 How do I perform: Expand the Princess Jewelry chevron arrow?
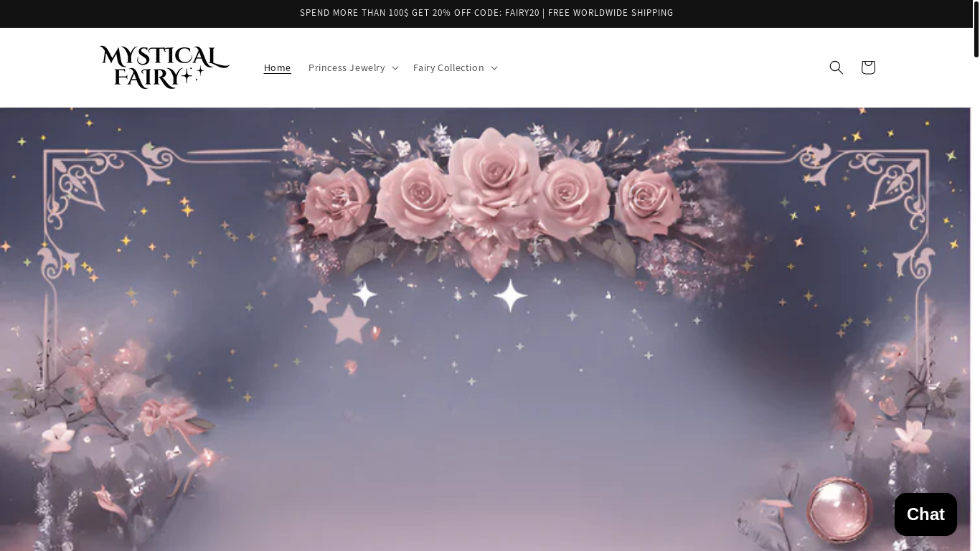point(395,67)
